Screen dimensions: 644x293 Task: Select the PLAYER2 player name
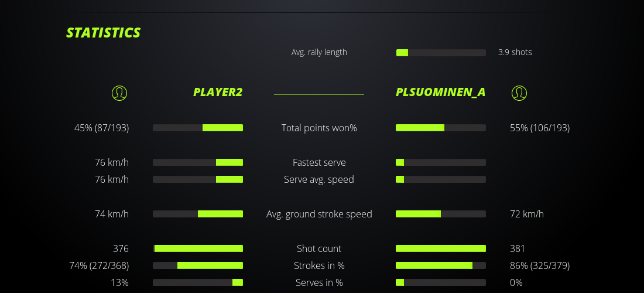[x=218, y=92]
